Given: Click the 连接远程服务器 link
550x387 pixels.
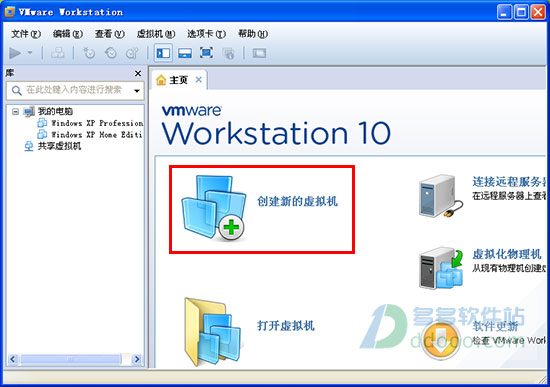Looking at the screenshot, I should click(509, 182).
